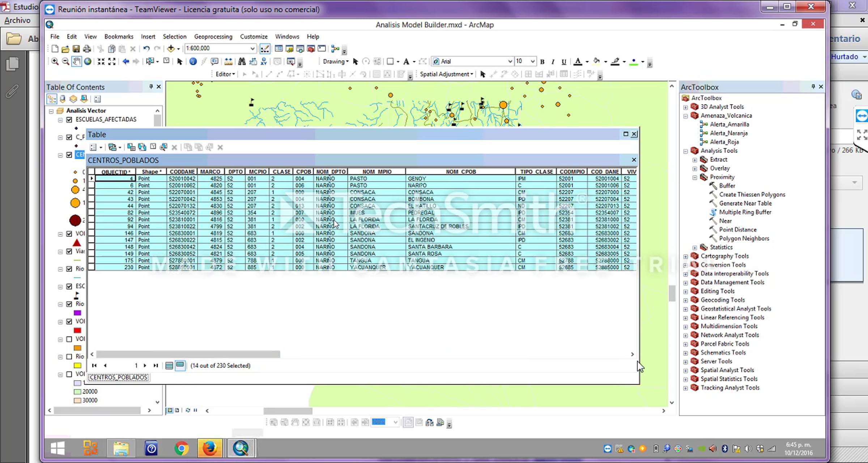
Task: Uncheck the ESCUELAS_AFECTADAS layer
Action: (69, 120)
